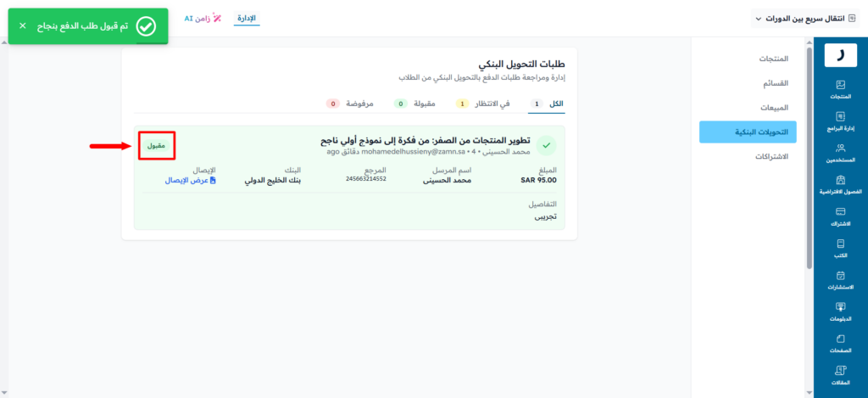
Task: Click the مقبول status badge
Action: pyautogui.click(x=156, y=146)
